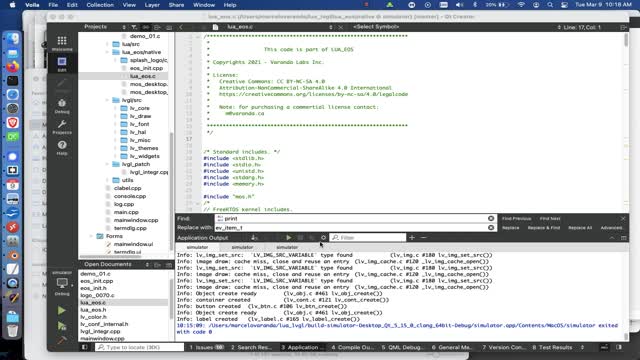Viewport: 640px width, 360px height.
Task: Open Application Output settings gear
Action: click(323, 238)
